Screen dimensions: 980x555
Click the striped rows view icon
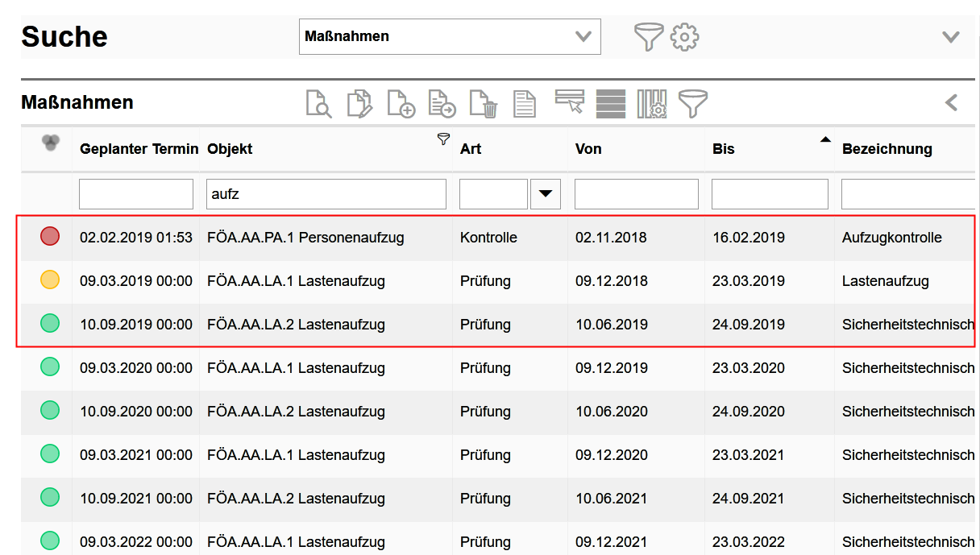pos(611,104)
